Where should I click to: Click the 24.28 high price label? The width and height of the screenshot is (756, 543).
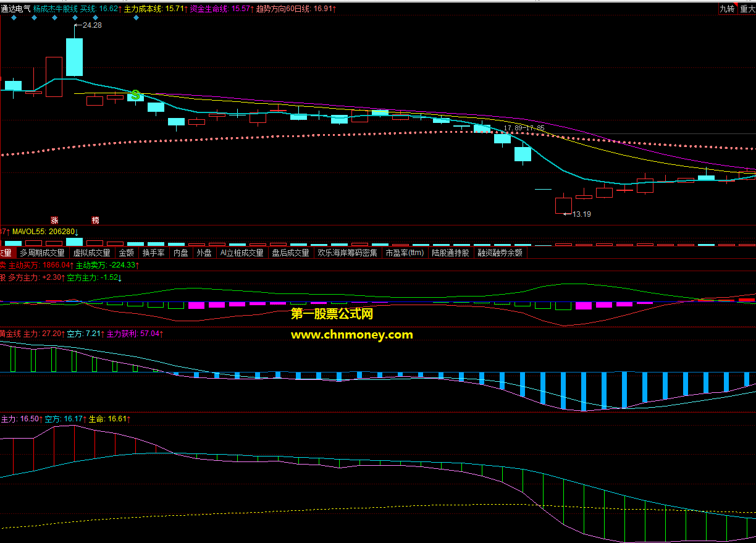click(x=92, y=25)
